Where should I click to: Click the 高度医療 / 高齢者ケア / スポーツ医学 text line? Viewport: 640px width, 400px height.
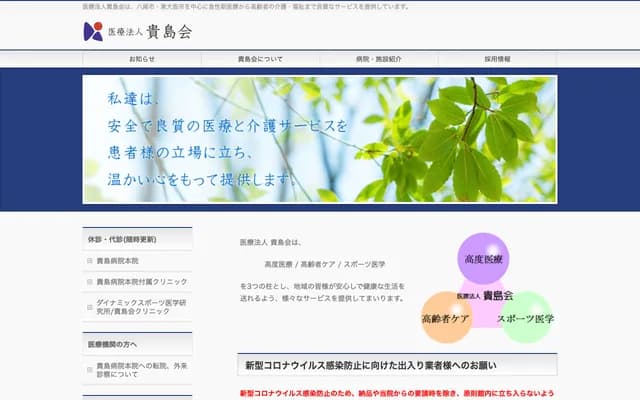tap(325, 264)
